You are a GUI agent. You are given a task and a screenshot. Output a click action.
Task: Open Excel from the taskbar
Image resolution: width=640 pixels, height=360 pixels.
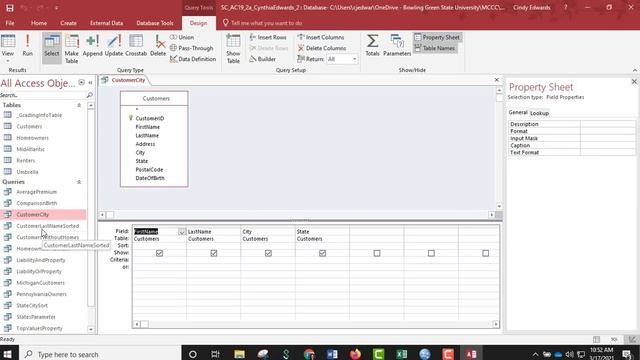[x=402, y=354]
